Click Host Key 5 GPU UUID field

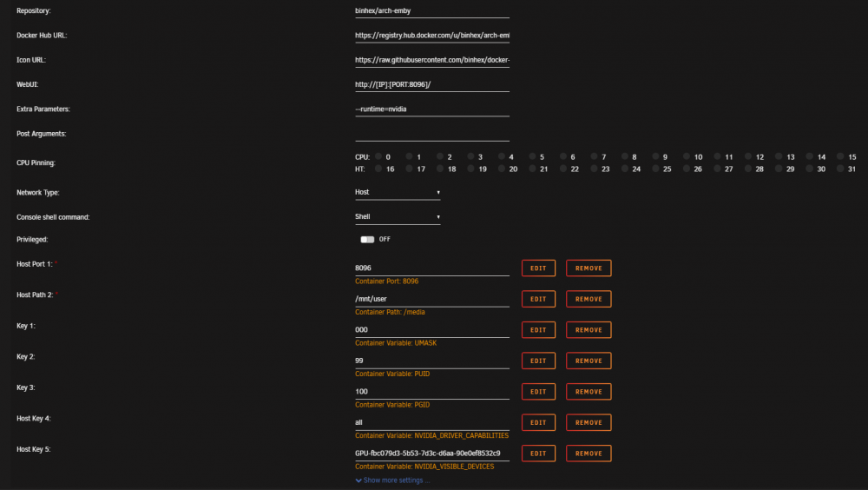pyautogui.click(x=431, y=454)
